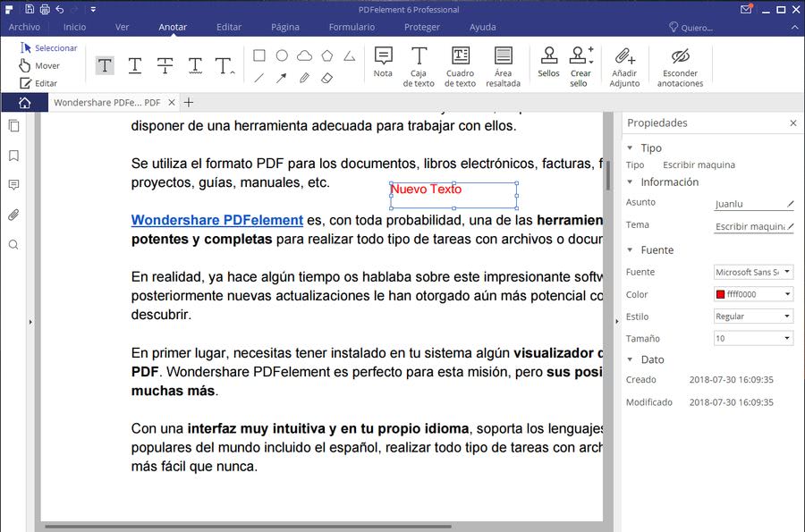Open the attachments sidebar panel

point(13,215)
